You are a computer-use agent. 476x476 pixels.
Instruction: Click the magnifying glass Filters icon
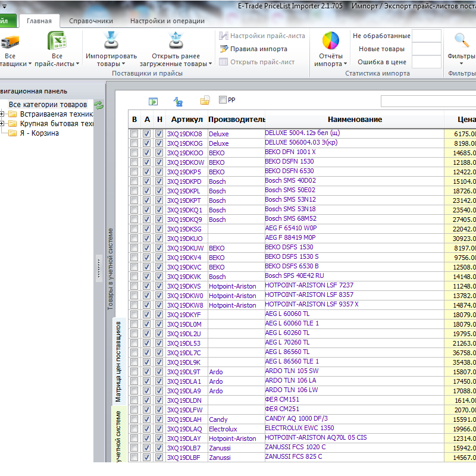[462, 40]
